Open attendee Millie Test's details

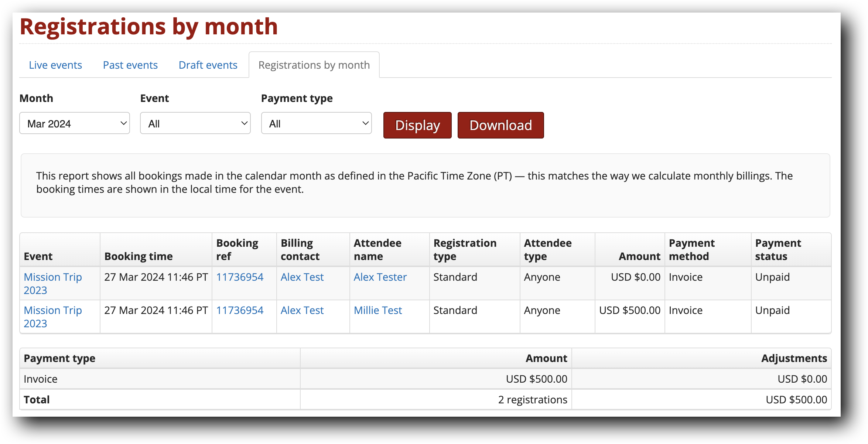click(377, 310)
